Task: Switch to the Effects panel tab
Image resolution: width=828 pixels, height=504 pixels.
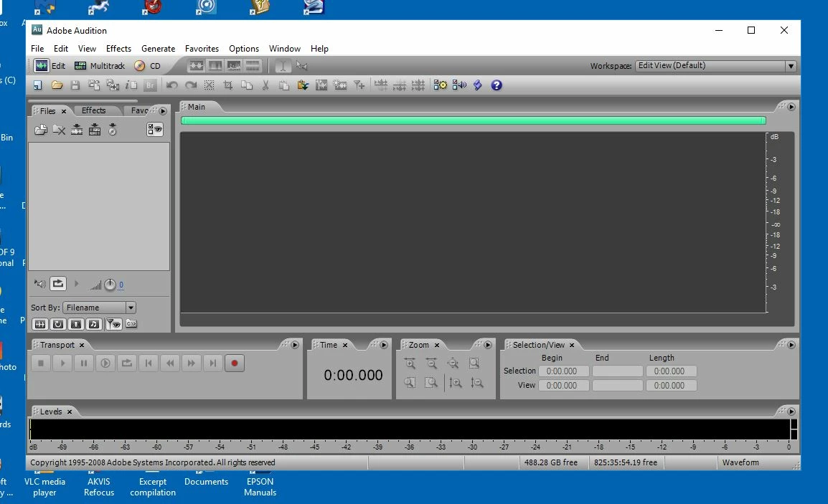Action: tap(93, 110)
